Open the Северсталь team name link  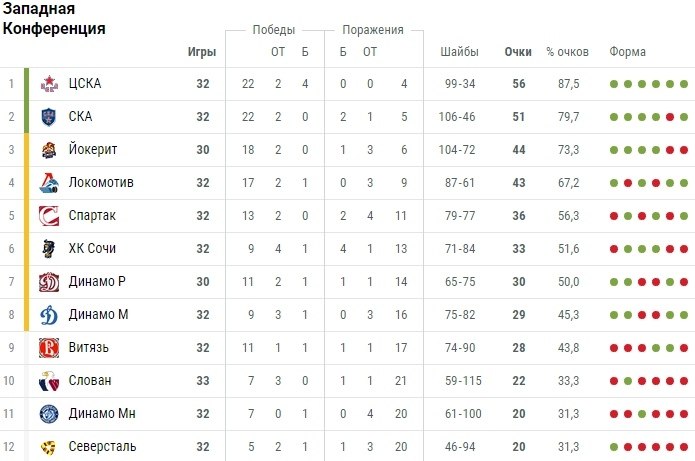click(x=102, y=446)
